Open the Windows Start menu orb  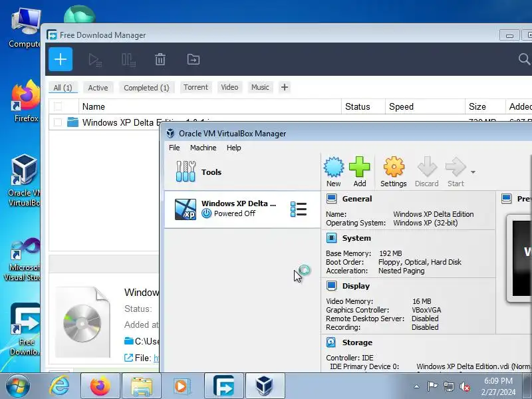point(18,386)
